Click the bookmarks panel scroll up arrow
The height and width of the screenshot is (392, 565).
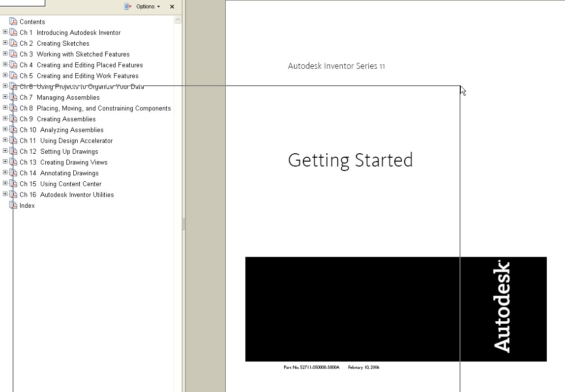178,20
